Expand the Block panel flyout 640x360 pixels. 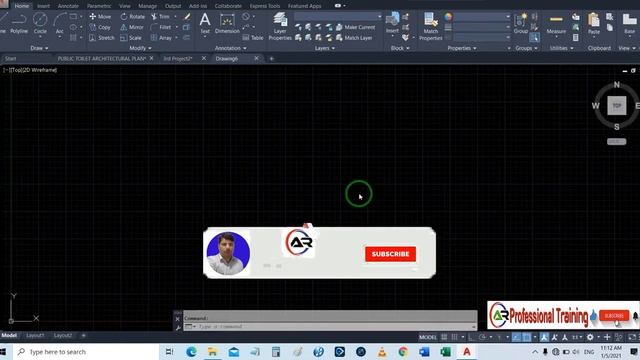[400, 48]
